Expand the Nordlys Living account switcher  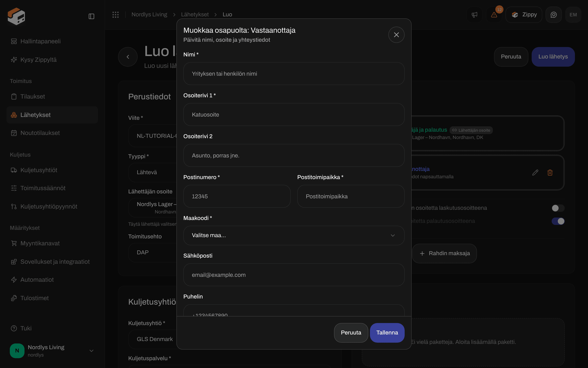click(52, 351)
